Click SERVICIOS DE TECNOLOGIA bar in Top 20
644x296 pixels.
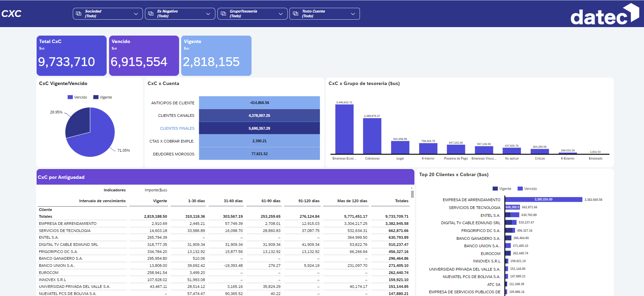(512, 207)
